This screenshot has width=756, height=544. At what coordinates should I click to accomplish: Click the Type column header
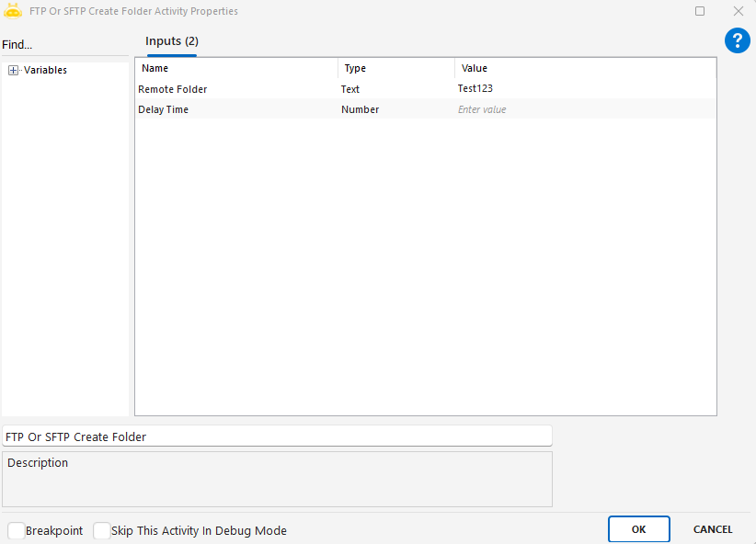355,69
